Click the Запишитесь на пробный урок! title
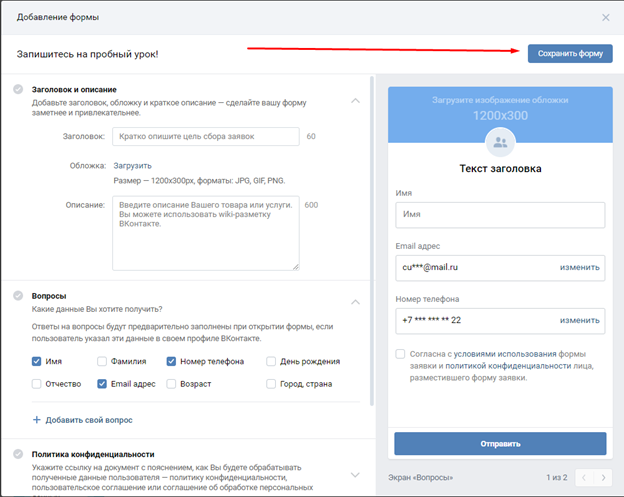This screenshot has height=497, width=624. pyautogui.click(x=88, y=54)
